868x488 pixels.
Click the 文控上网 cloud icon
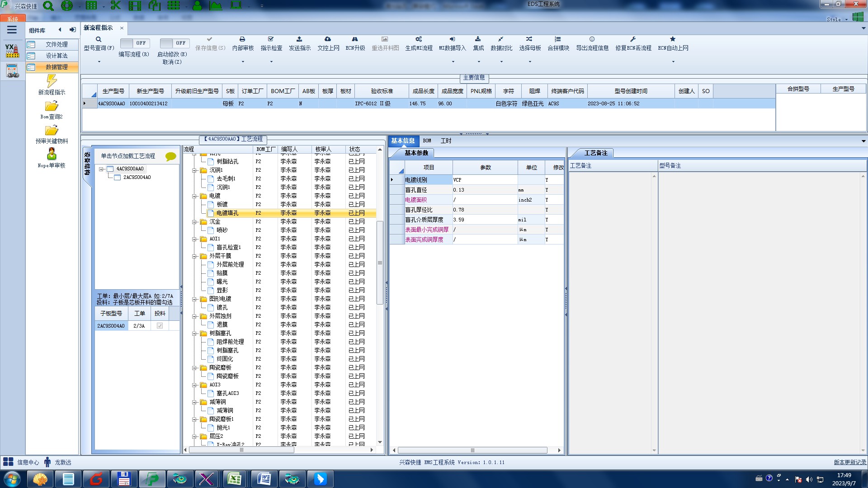click(x=328, y=39)
